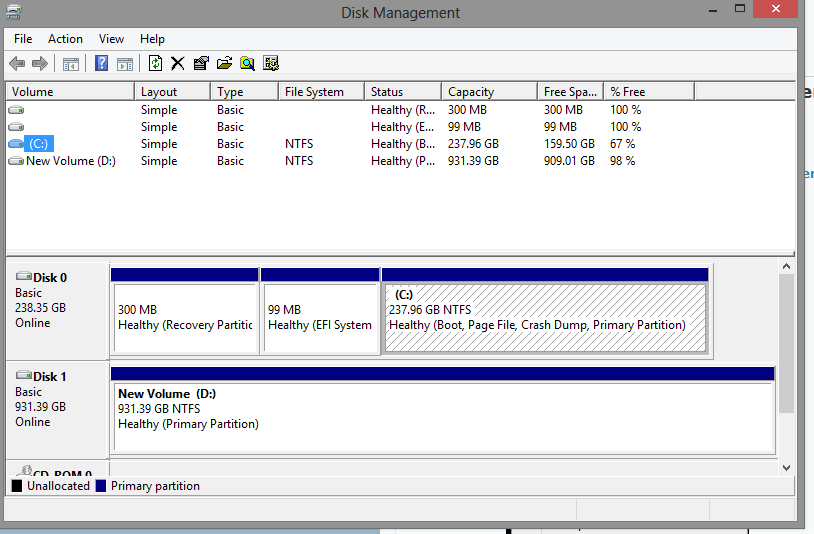The height and width of the screenshot is (534, 814).
Task: Click the (C:) volume drive icon
Action: 16,144
